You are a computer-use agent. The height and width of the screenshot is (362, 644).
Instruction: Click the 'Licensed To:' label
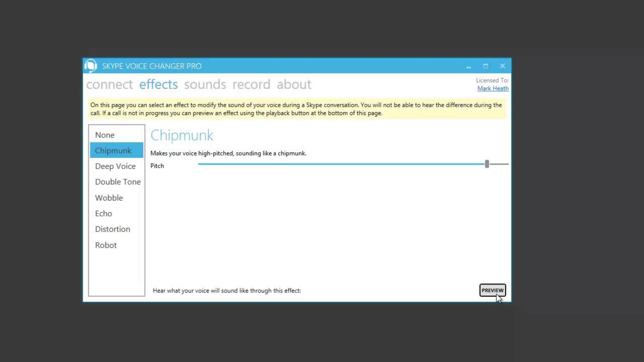(492, 80)
